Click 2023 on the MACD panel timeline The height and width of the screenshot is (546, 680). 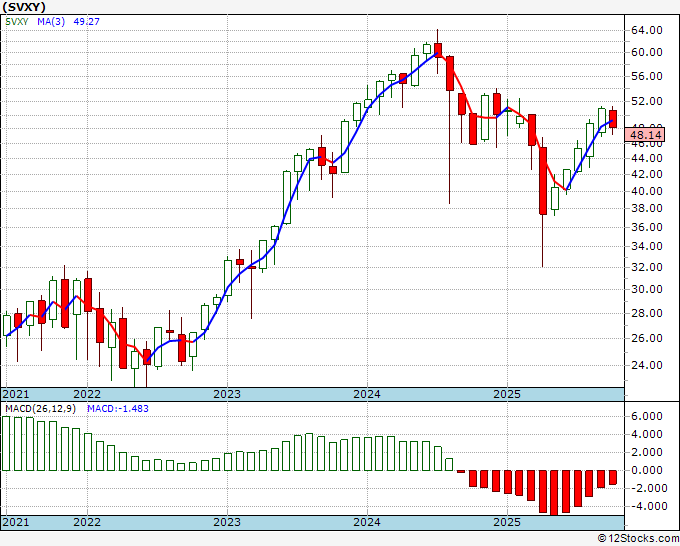[x=227, y=522]
